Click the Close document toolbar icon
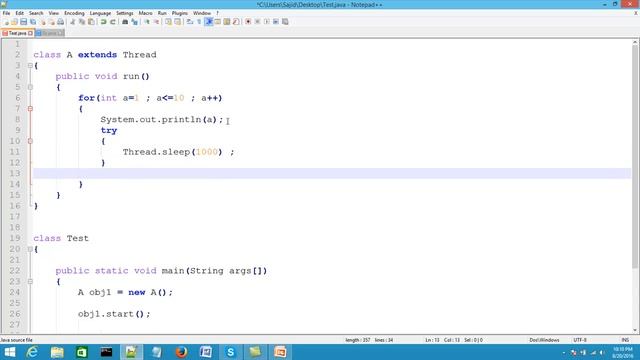Screen dimensions: 640x360 43,22
